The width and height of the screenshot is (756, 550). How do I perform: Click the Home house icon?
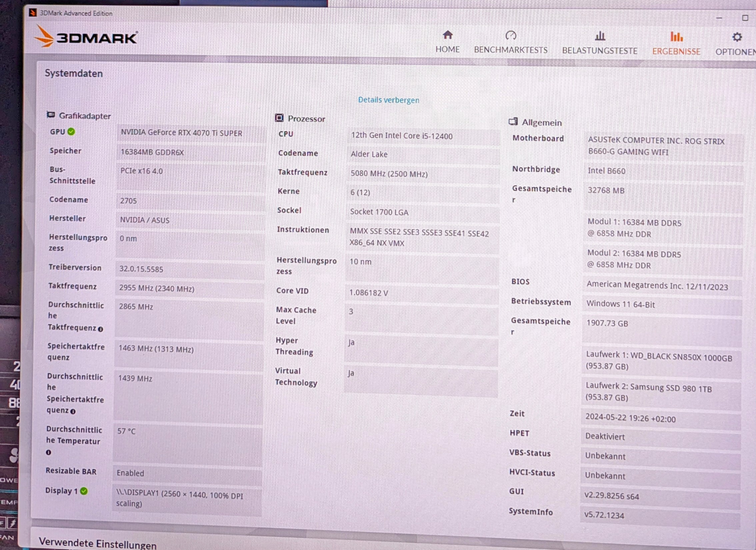pyautogui.click(x=447, y=35)
